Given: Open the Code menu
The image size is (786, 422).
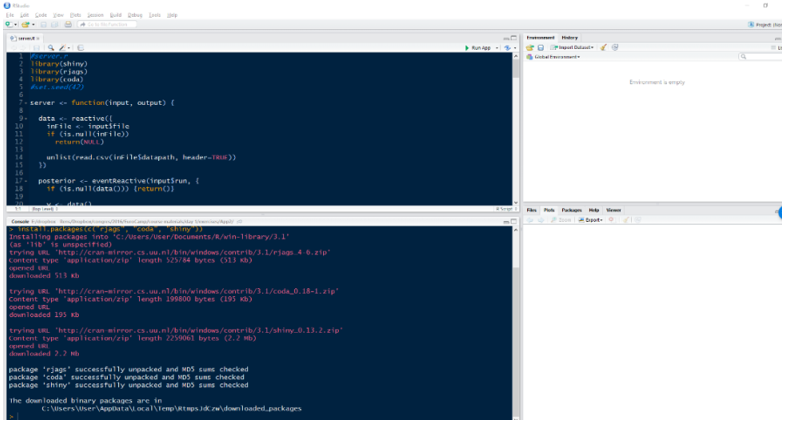Looking at the screenshot, I should pyautogui.click(x=41, y=15).
